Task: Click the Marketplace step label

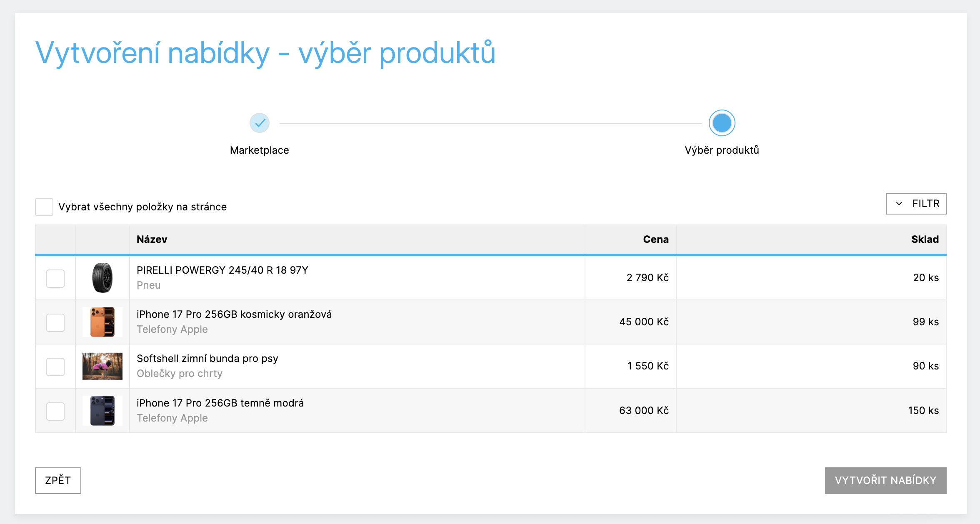Action: [259, 150]
